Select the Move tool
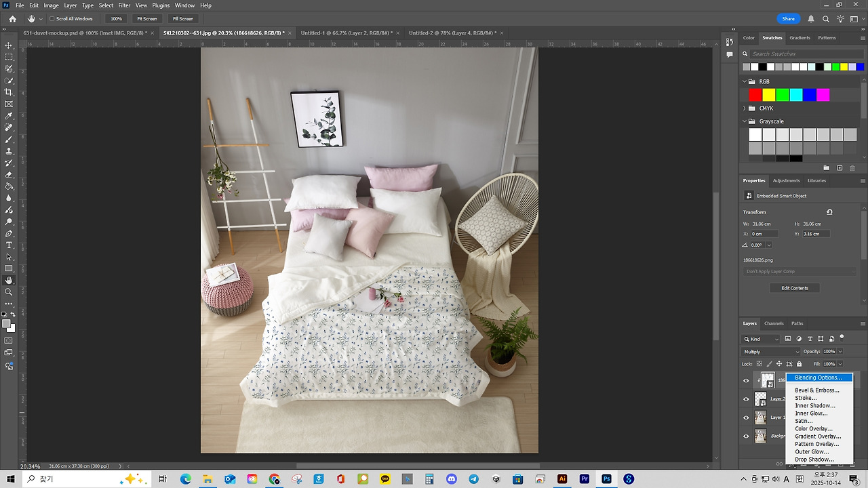The image size is (868, 488). coord(8,45)
